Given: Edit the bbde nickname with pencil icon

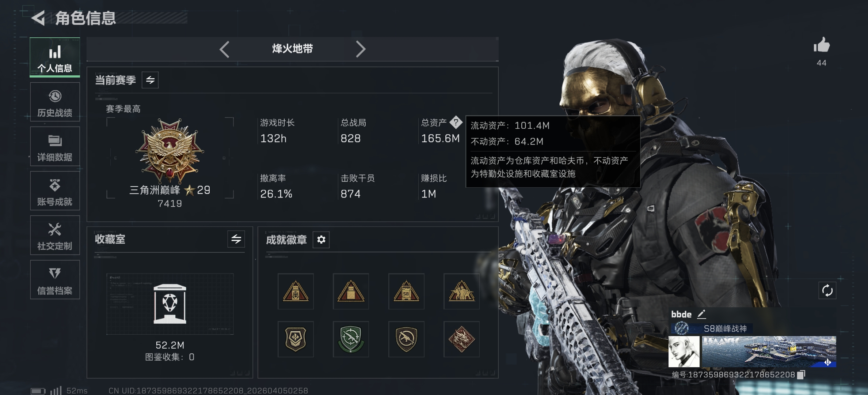Looking at the screenshot, I should coord(701,314).
